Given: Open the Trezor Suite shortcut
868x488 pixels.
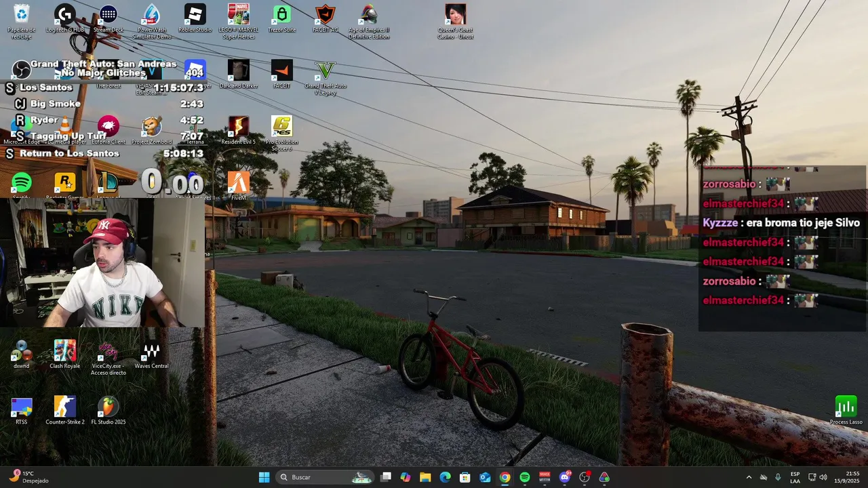Looking at the screenshot, I should pyautogui.click(x=282, y=19).
